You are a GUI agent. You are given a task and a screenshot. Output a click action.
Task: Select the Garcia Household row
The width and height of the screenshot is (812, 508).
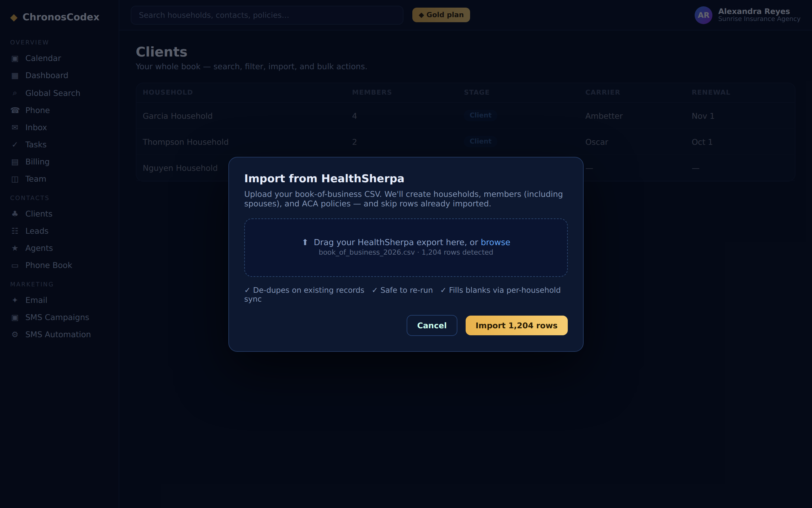465,116
